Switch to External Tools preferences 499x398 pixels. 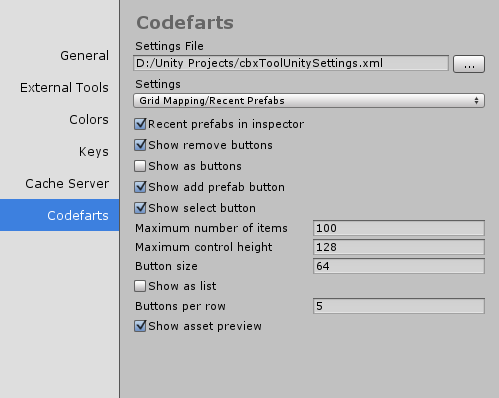click(x=64, y=88)
